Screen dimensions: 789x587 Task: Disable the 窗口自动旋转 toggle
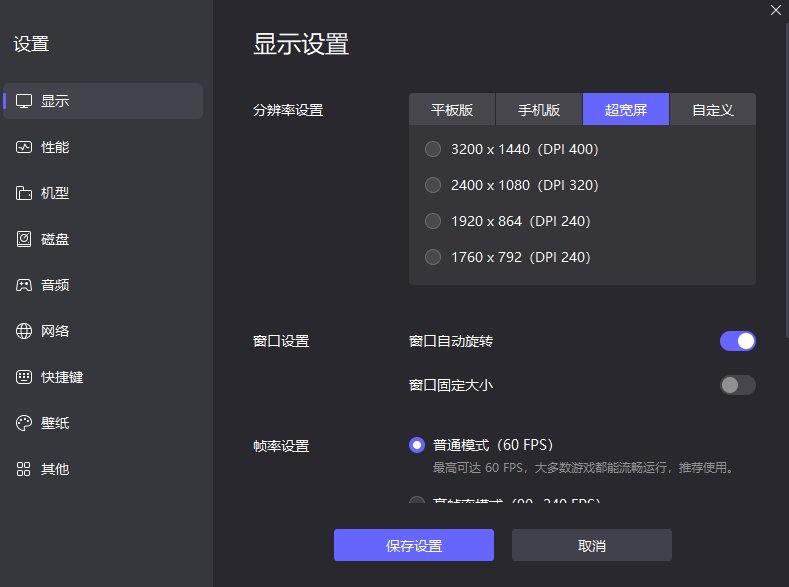[738, 341]
